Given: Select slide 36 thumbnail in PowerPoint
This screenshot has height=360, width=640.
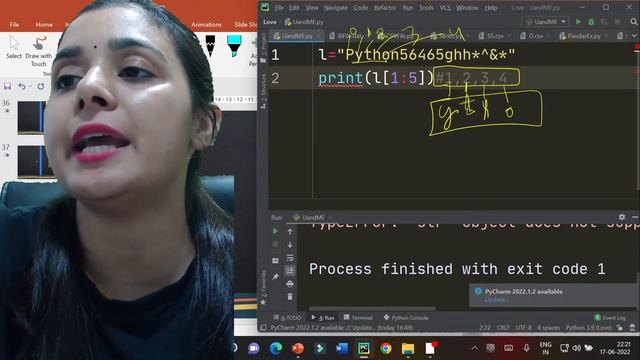Looking at the screenshot, I should tap(32, 117).
